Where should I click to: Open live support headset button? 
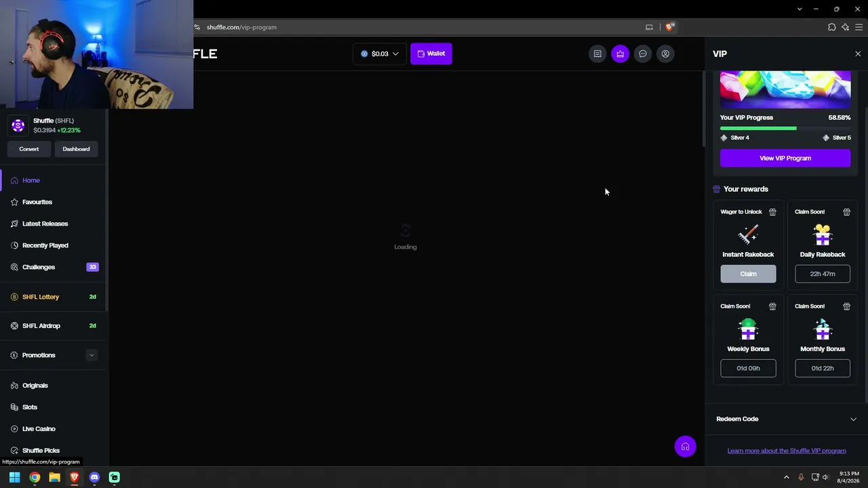click(x=685, y=447)
